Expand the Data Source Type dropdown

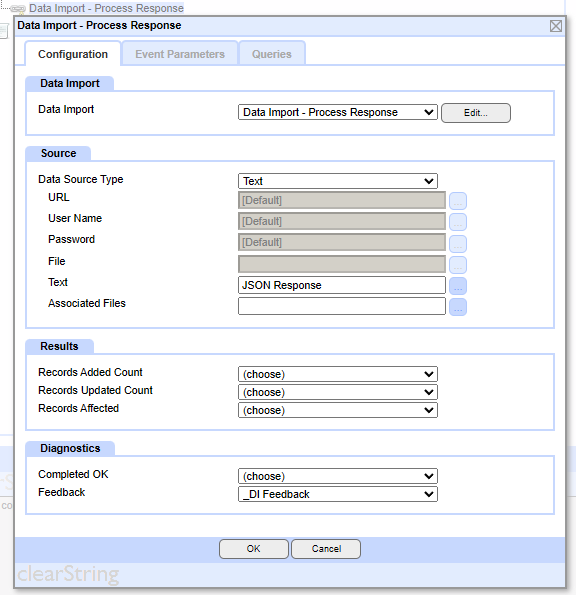point(338,181)
